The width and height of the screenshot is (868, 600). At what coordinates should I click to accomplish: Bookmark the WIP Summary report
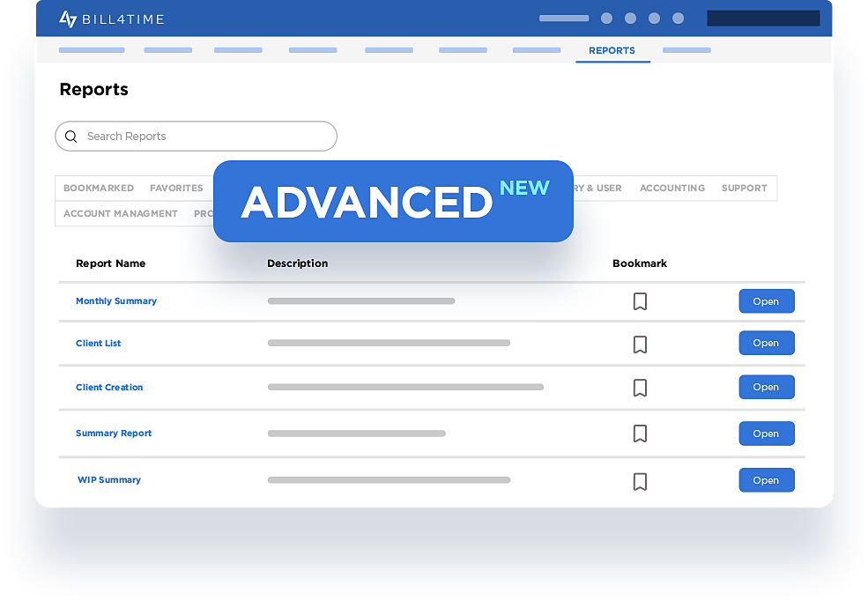640,481
